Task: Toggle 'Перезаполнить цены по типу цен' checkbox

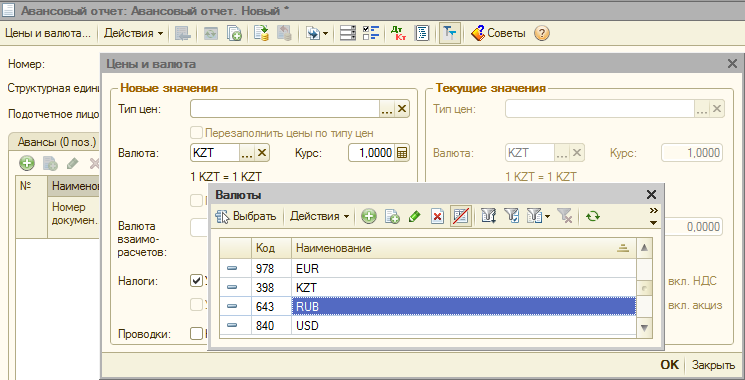Action: click(196, 133)
